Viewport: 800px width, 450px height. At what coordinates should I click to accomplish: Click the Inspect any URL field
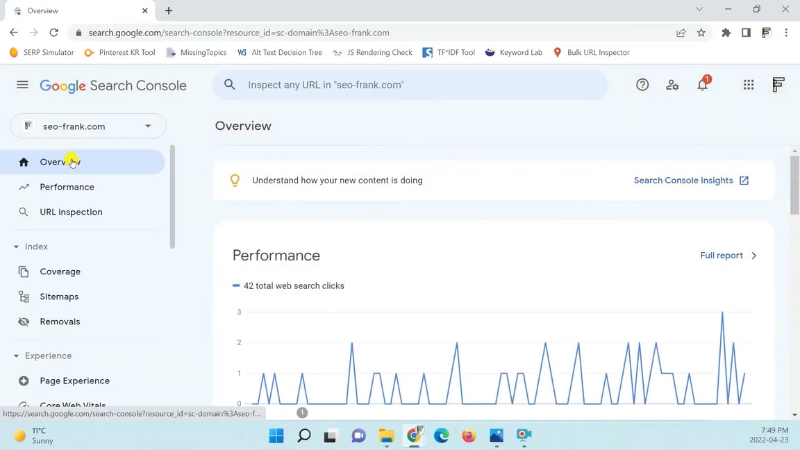(x=410, y=85)
